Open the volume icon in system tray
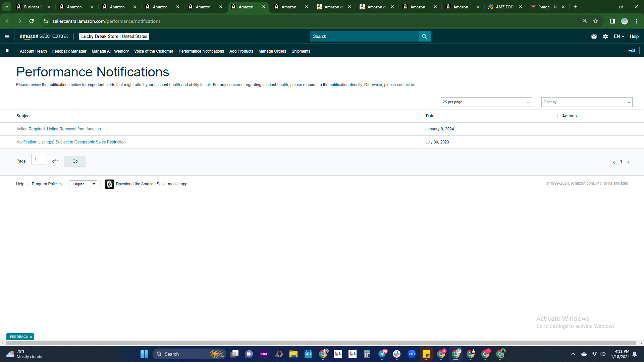This screenshot has height=362, width=644. click(603, 354)
